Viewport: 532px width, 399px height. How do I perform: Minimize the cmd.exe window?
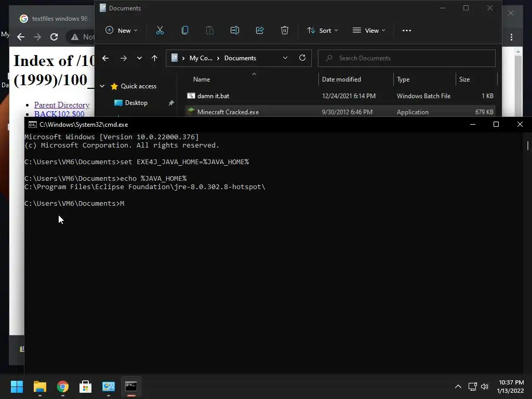point(473,125)
